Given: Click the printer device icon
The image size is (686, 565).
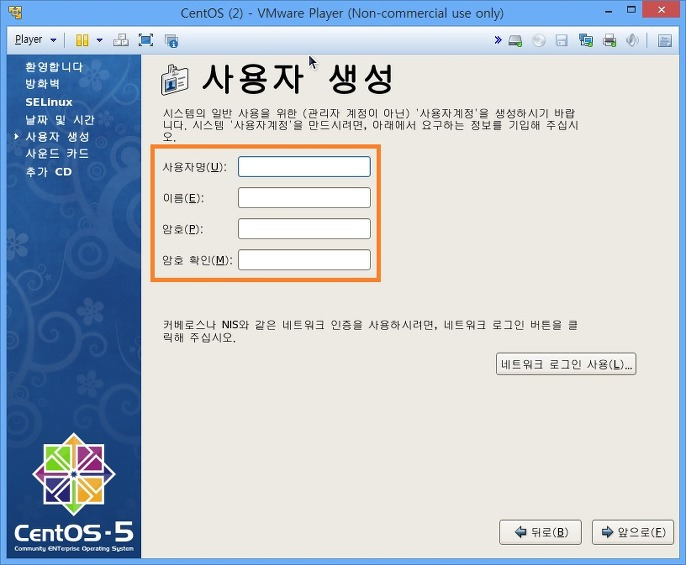Looking at the screenshot, I should tap(609, 41).
